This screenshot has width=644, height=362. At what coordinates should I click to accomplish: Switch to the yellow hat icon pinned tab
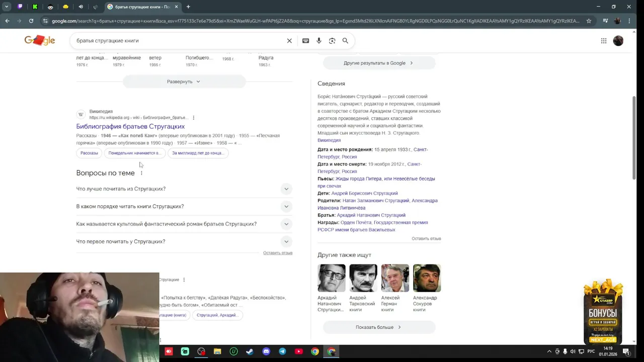tap(65, 7)
